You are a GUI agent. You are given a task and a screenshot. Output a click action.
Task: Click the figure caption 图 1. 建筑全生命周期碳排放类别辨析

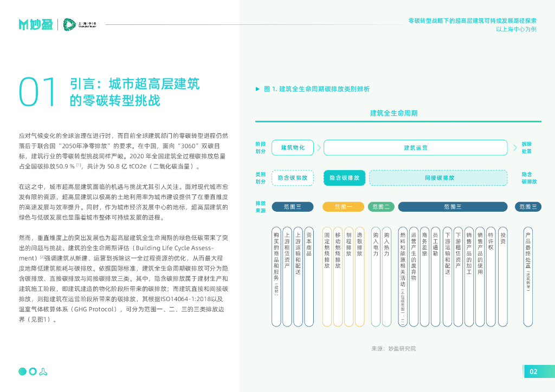pos(317,89)
